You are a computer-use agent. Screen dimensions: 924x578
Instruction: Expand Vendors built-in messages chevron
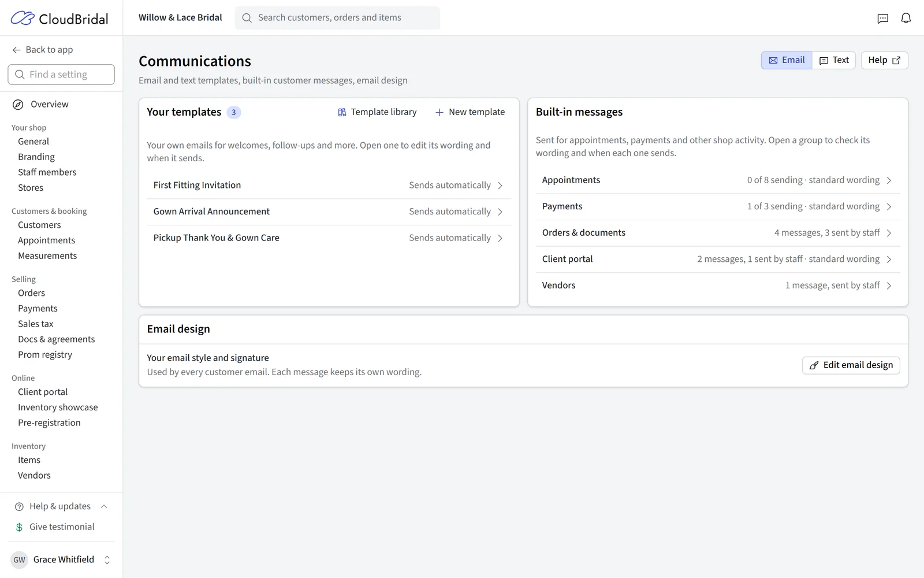pyautogui.click(x=889, y=286)
